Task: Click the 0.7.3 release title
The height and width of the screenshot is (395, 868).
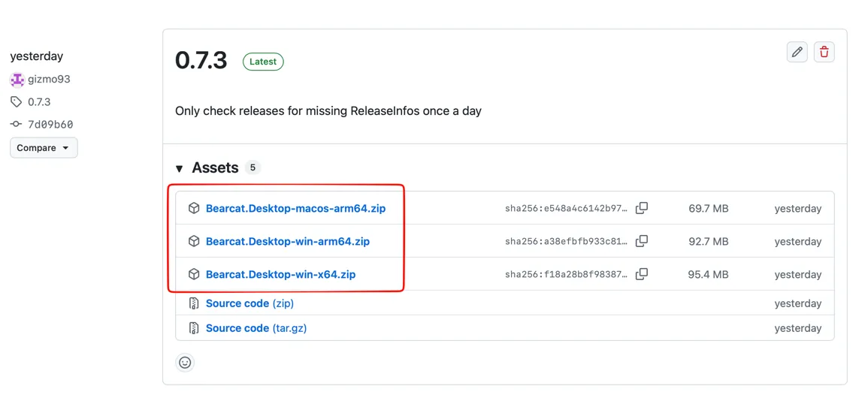Action: click(x=201, y=60)
